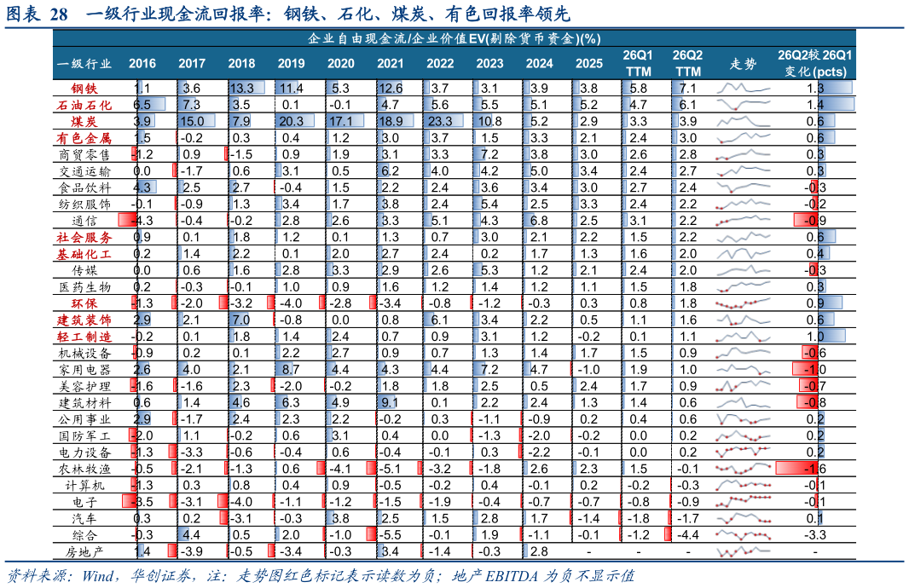
Task: Select the 26Q2较26Q1 变化(pcts) header
Action: click(815, 63)
